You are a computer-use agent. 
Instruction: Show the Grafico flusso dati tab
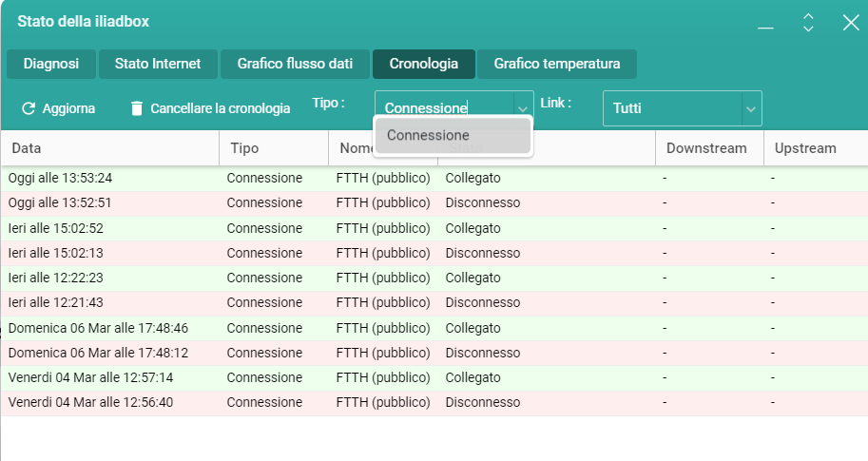(x=295, y=64)
